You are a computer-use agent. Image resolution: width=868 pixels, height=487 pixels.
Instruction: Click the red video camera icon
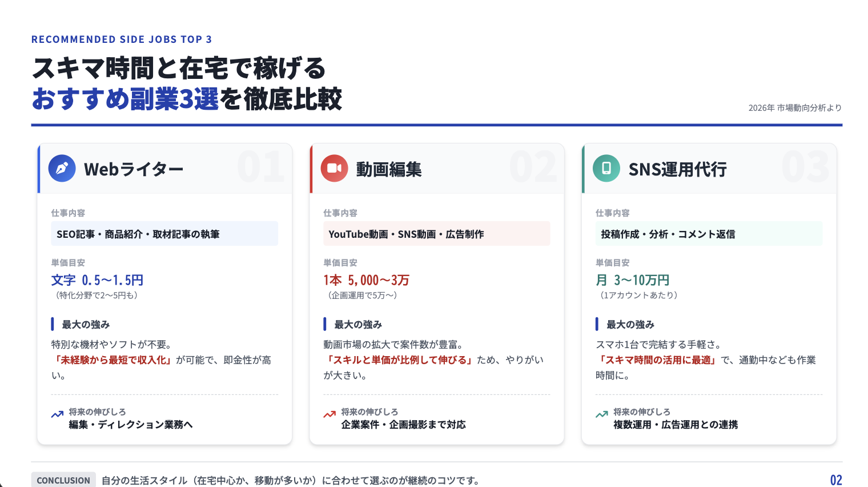pos(334,169)
